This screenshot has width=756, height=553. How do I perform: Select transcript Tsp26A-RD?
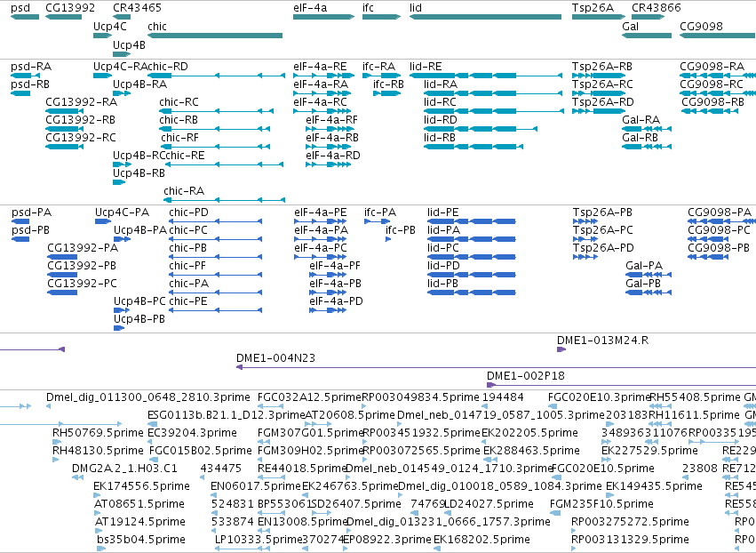point(599,111)
